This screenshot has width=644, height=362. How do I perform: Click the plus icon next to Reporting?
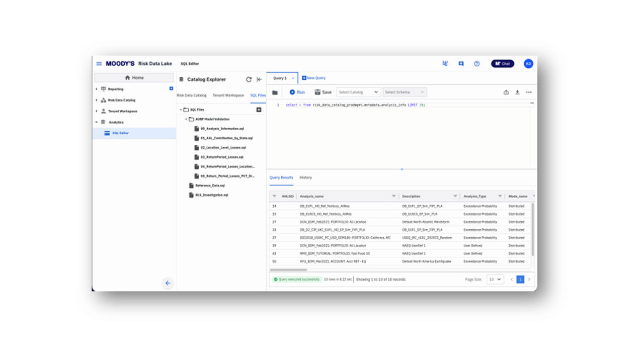tap(171, 88)
